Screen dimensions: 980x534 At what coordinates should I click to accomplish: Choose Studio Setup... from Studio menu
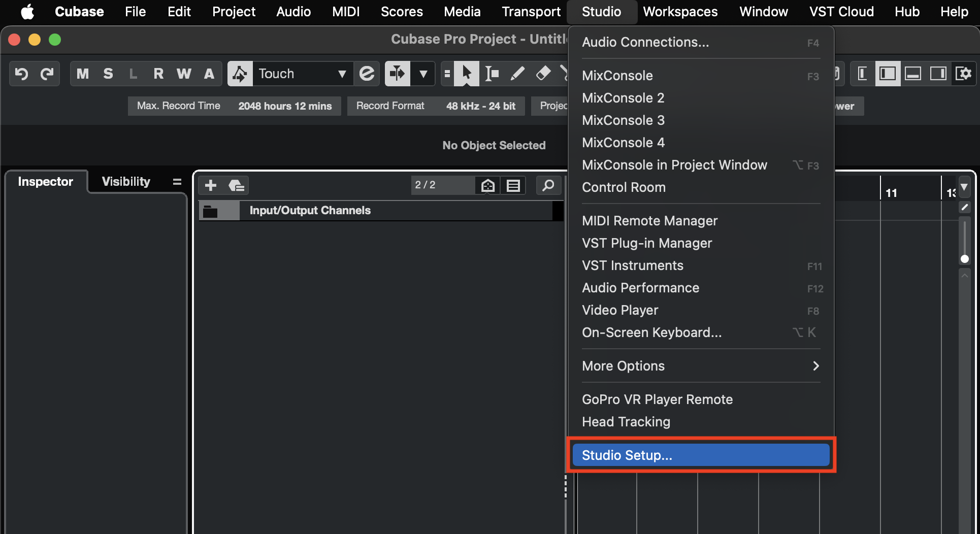coord(701,455)
